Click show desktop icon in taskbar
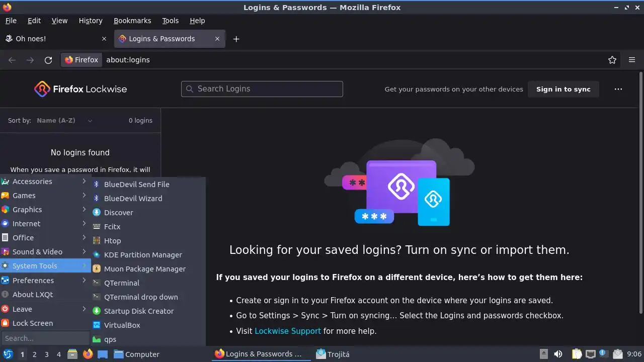This screenshot has width=644, height=362. pos(103,354)
